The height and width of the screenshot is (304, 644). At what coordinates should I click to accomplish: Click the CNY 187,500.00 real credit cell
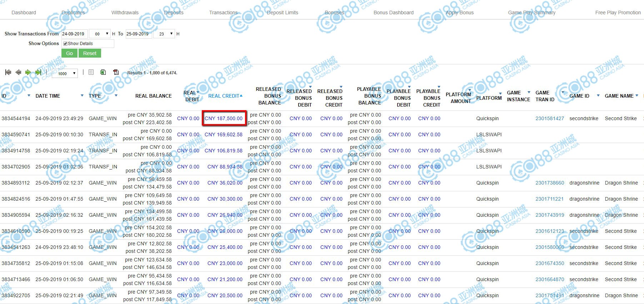coord(224,118)
